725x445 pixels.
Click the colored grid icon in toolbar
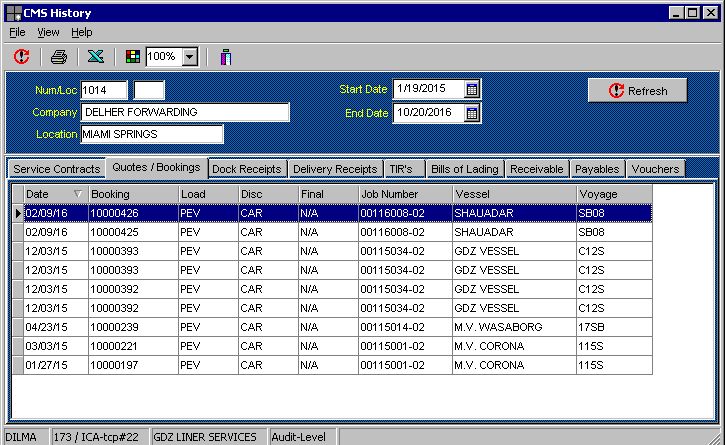(133, 57)
